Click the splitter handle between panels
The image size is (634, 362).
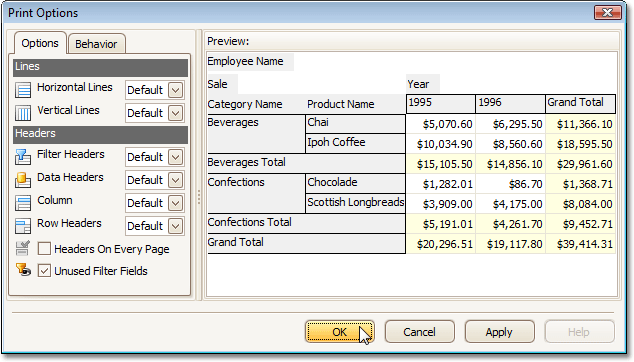pyautogui.click(x=199, y=197)
